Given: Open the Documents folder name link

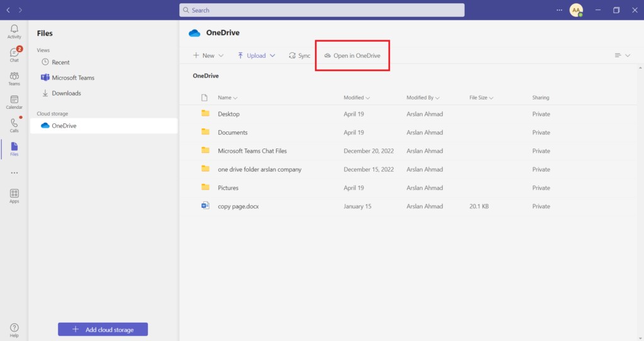Looking at the screenshot, I should (233, 132).
